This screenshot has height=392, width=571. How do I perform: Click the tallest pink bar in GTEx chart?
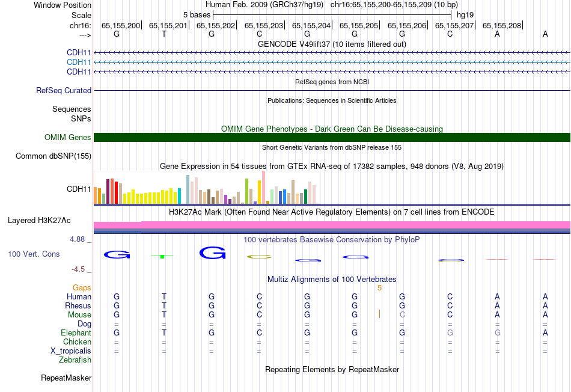click(x=264, y=187)
